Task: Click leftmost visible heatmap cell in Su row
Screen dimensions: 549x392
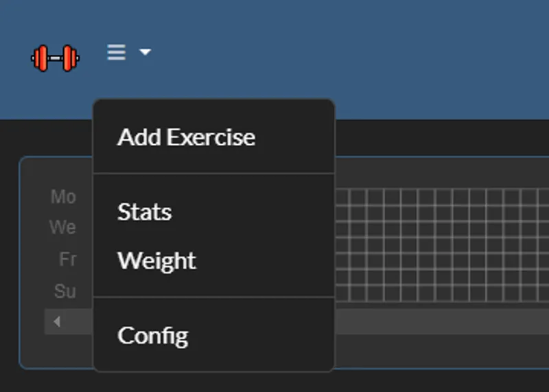Action: tap(342, 293)
